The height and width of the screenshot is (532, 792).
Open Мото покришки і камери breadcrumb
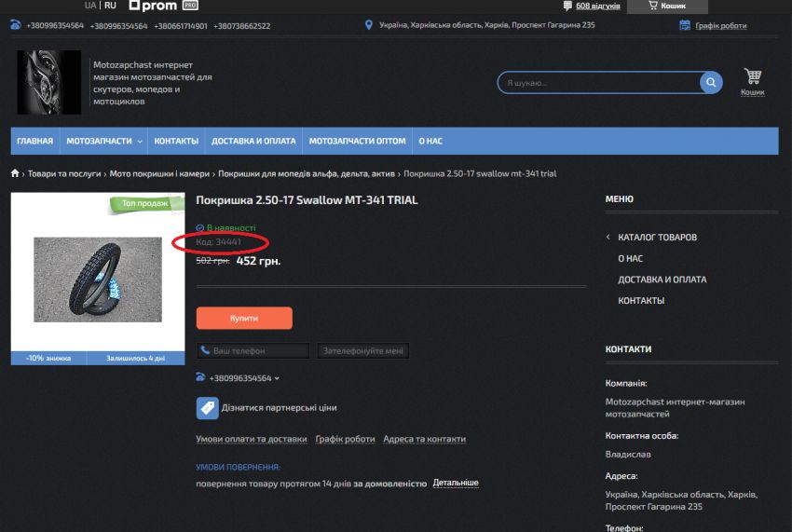pos(159,173)
